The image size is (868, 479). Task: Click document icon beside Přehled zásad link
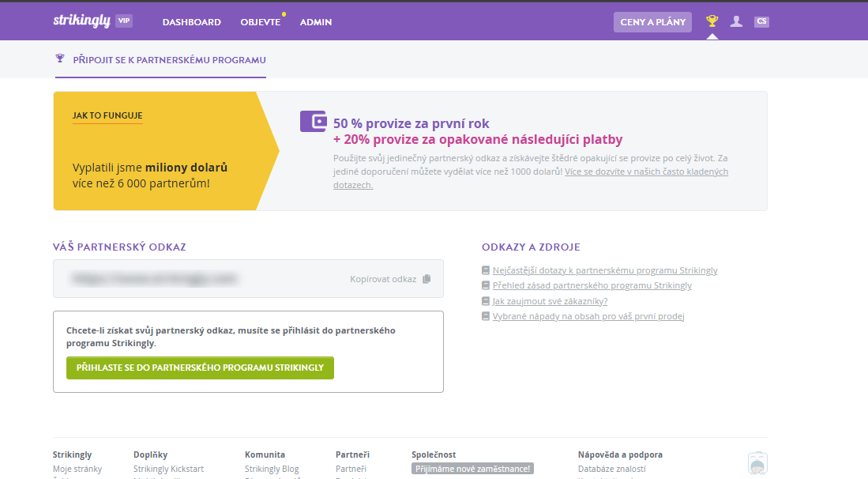486,285
